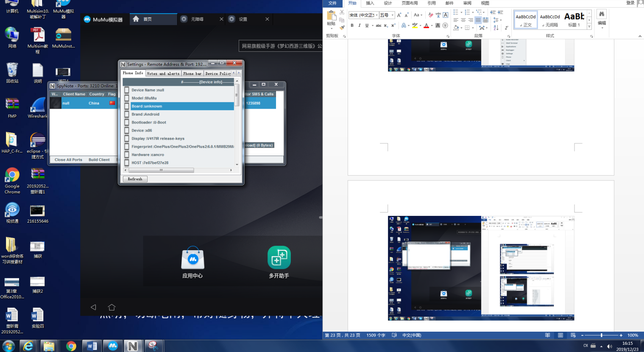Image resolution: width=644 pixels, height=352 pixels.
Task: Switch to the Votes and alerts tab
Action: click(163, 73)
